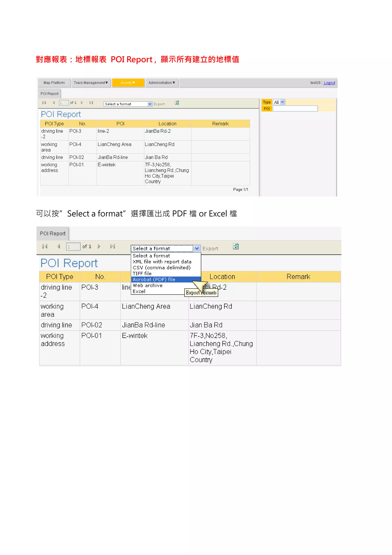Screen dimensions: 392x555
Task: Click upper Location column header
Action: click(167, 124)
